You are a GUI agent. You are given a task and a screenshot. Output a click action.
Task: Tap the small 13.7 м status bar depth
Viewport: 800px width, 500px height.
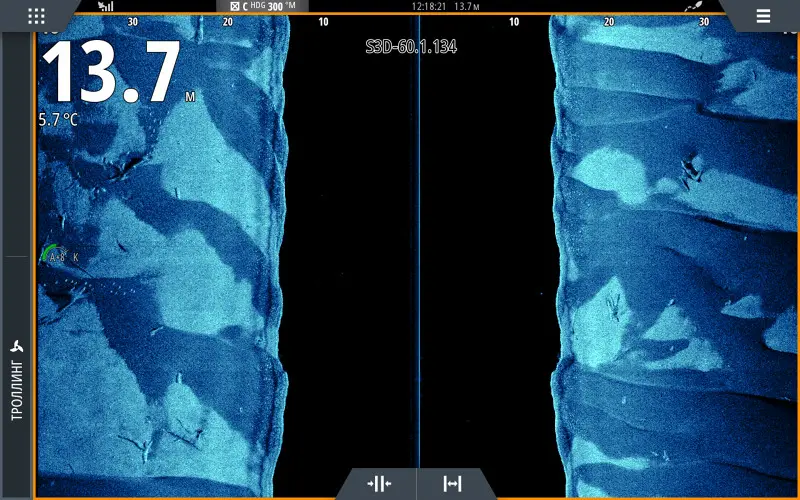(467, 6)
